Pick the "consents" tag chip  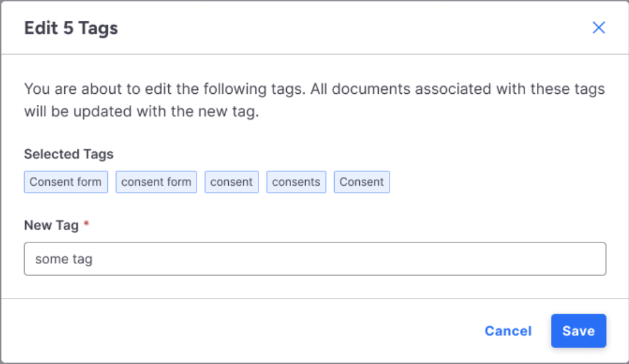[x=296, y=182]
